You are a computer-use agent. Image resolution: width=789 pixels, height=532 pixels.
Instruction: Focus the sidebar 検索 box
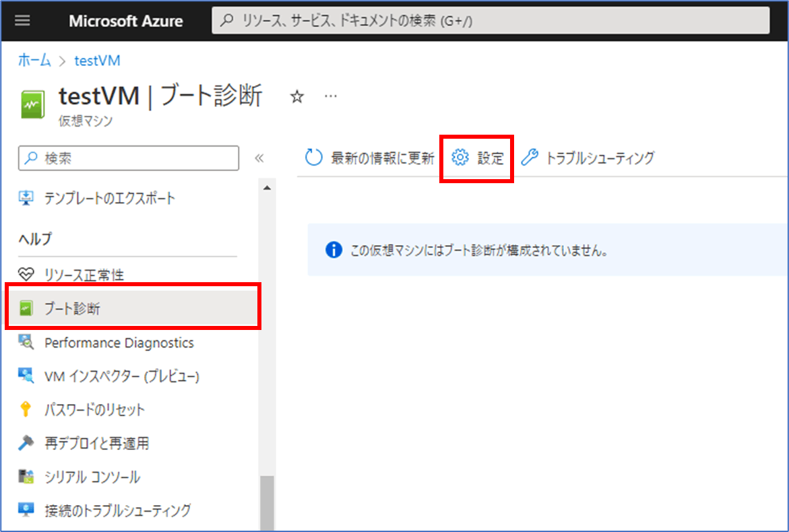tap(129, 158)
